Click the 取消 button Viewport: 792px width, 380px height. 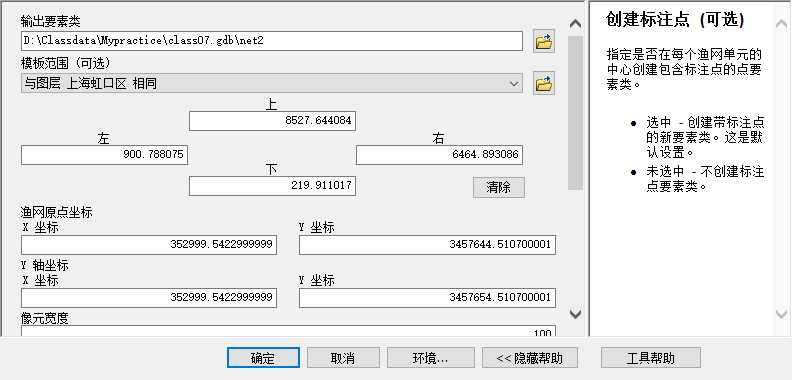[x=343, y=358]
